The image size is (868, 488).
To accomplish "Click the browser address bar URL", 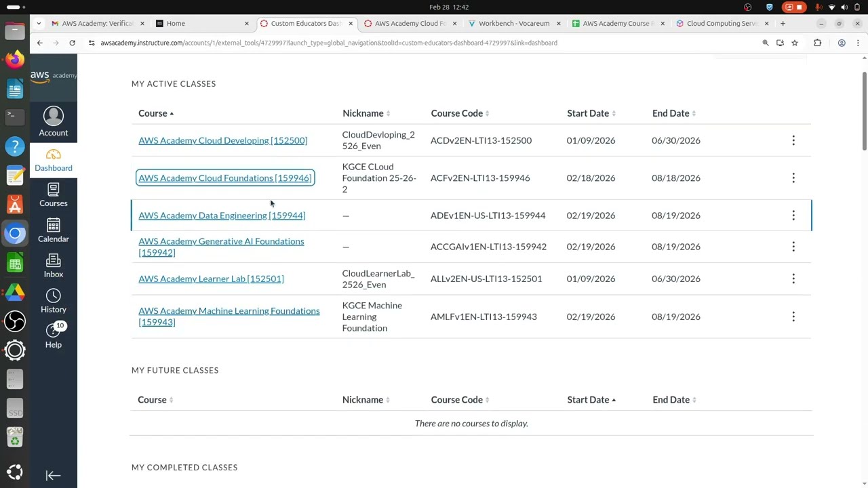I will tap(329, 43).
